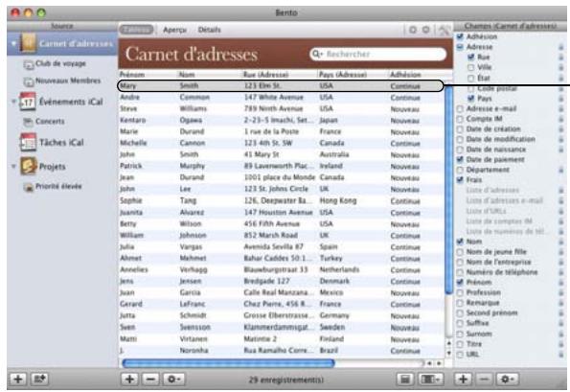Click the lock icon beside the Surnom field
The image size is (570, 392).
tap(561, 334)
